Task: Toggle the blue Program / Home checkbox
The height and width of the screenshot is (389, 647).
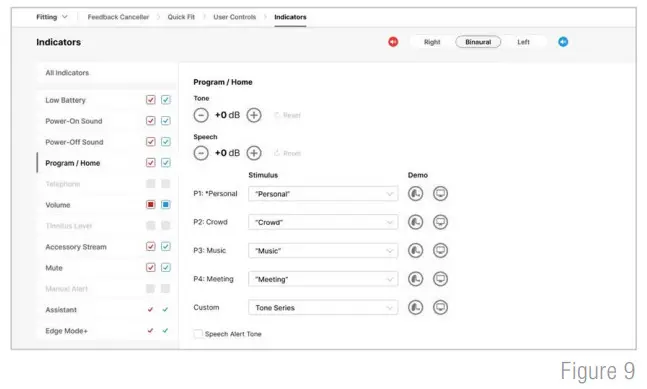Action: click(165, 163)
